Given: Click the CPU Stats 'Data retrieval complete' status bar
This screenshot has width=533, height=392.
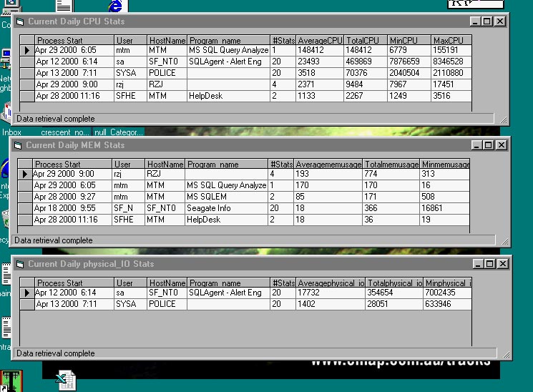Looking at the screenshot, I should [254, 119].
